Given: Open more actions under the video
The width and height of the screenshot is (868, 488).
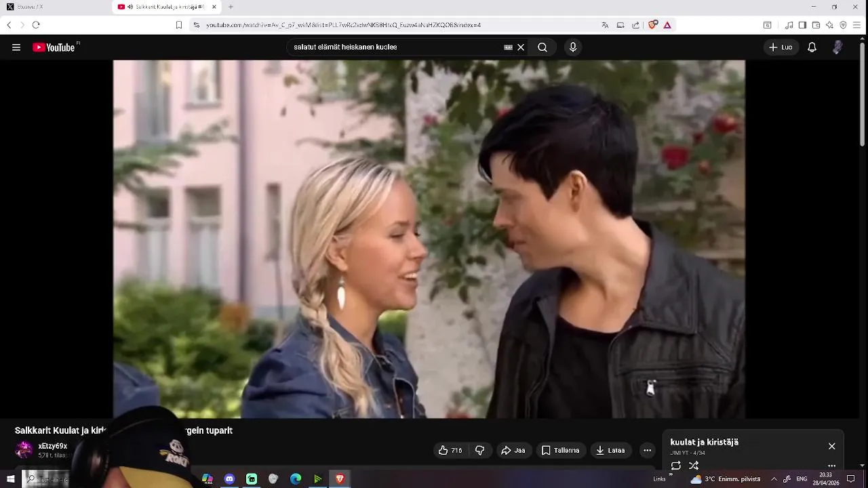Looking at the screenshot, I should [647, 450].
